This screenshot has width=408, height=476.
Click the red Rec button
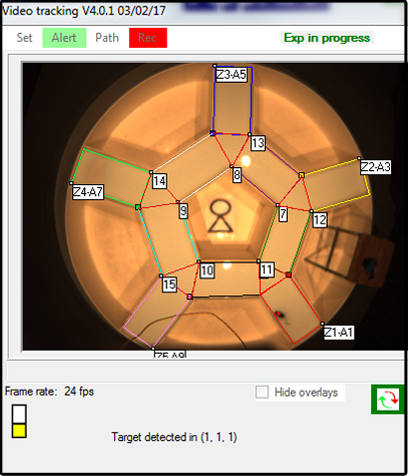tap(148, 38)
